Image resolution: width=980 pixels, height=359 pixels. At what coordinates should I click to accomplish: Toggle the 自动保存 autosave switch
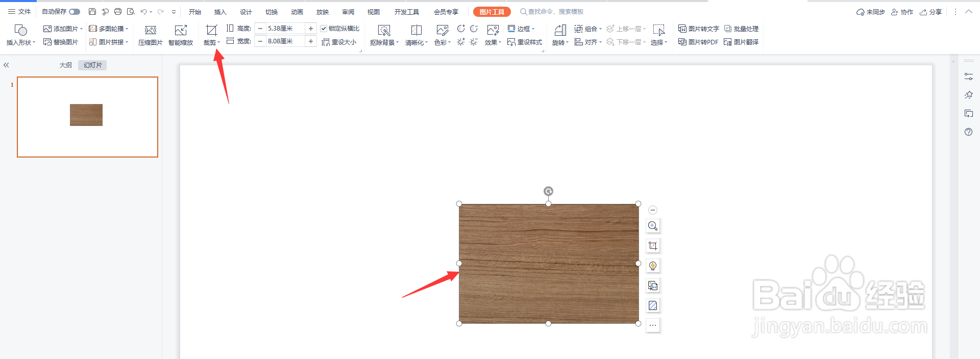click(75, 12)
